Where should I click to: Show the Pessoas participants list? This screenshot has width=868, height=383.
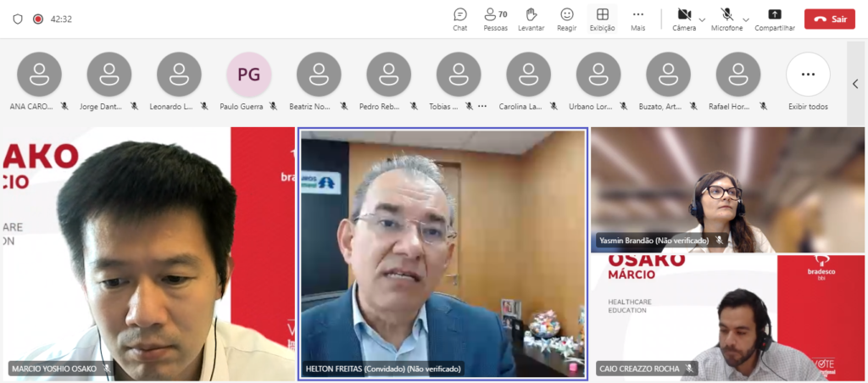495,19
